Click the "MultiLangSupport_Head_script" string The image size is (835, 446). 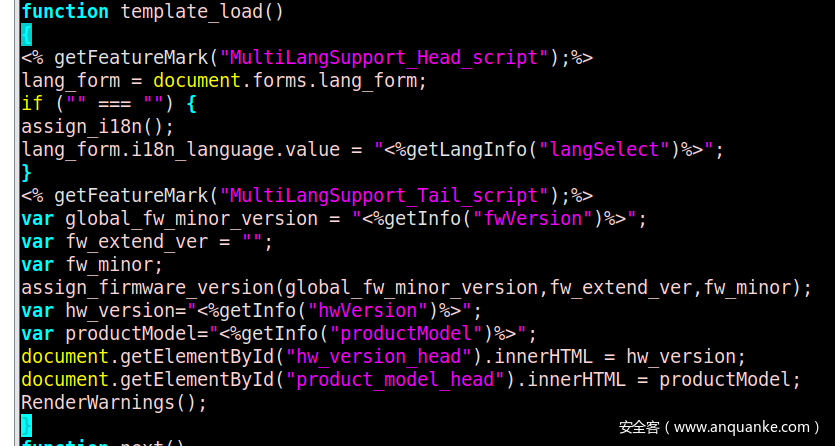click(383, 57)
